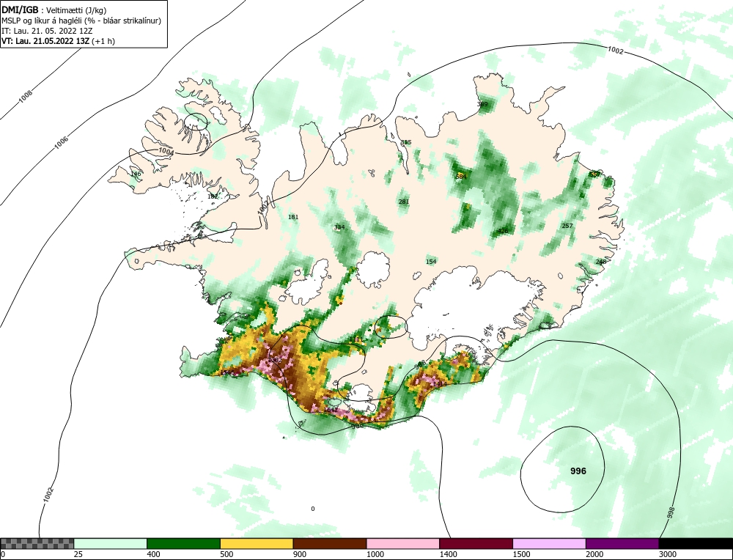
Task: Click the 1008 isobar label
Action: point(26,96)
